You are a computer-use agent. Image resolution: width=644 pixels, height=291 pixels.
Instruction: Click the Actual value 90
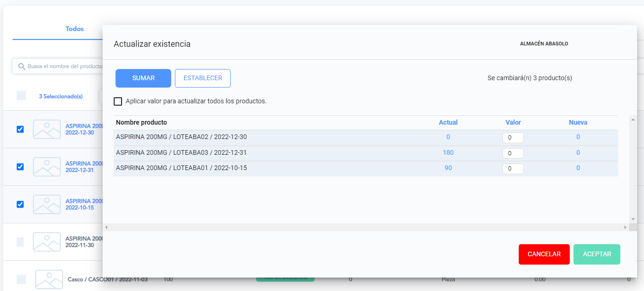click(448, 168)
